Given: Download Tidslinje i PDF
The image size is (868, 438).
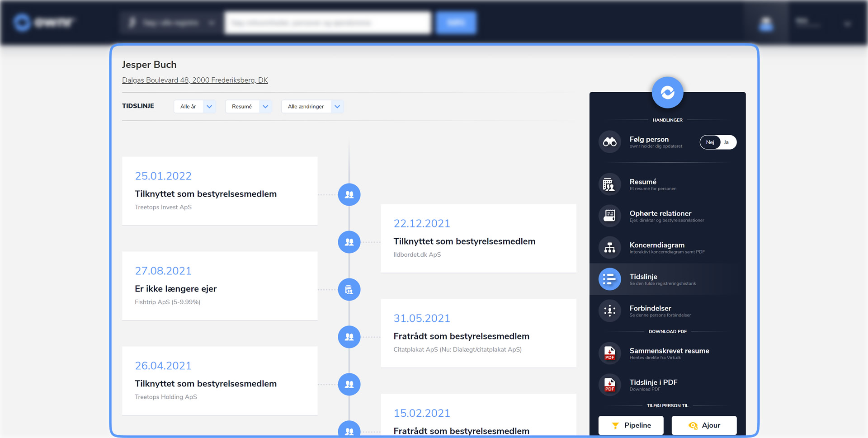Looking at the screenshot, I should pyautogui.click(x=667, y=385).
